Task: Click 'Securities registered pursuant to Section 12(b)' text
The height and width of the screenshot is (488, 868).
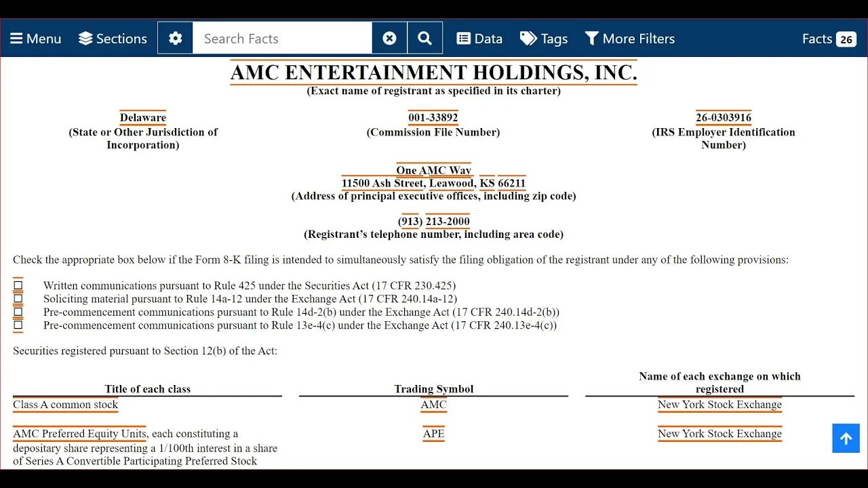Action: (x=145, y=351)
